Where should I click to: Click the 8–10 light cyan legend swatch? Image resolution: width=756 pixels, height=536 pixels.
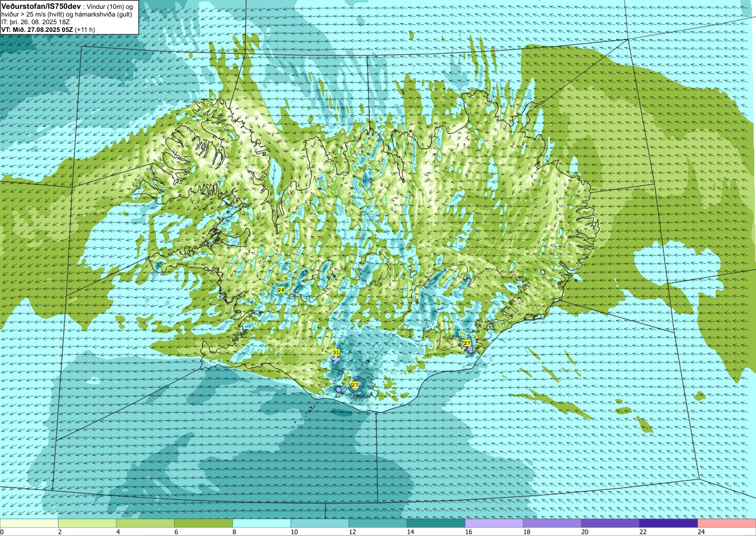(x=262, y=523)
